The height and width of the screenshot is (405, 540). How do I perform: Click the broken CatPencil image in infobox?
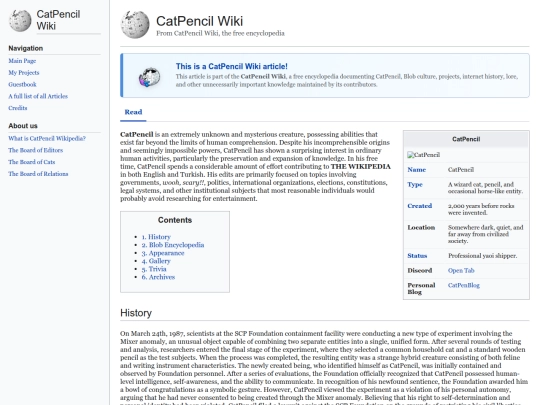(424, 155)
